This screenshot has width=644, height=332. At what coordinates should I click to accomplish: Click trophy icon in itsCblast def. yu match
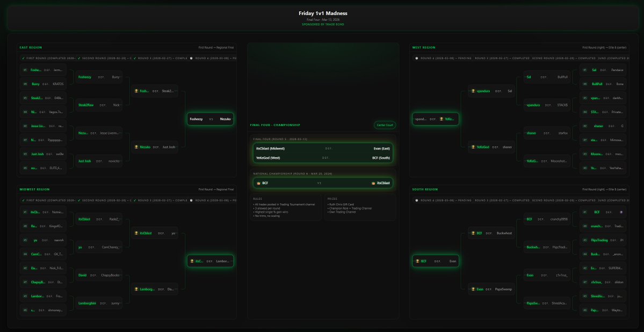point(136,233)
